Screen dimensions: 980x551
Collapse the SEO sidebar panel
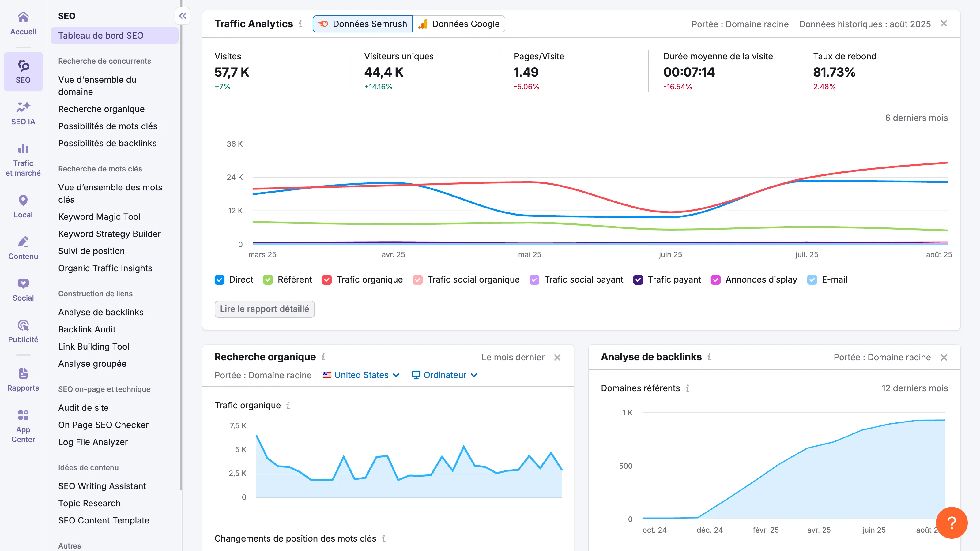182,16
